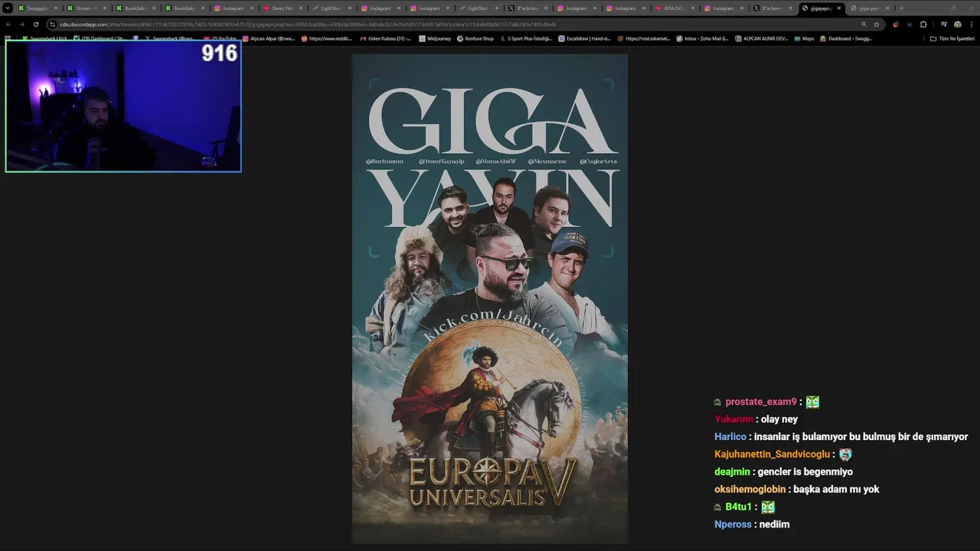The height and width of the screenshot is (551, 980).
Task: Open a new tab with the plus button
Action: [900, 8]
